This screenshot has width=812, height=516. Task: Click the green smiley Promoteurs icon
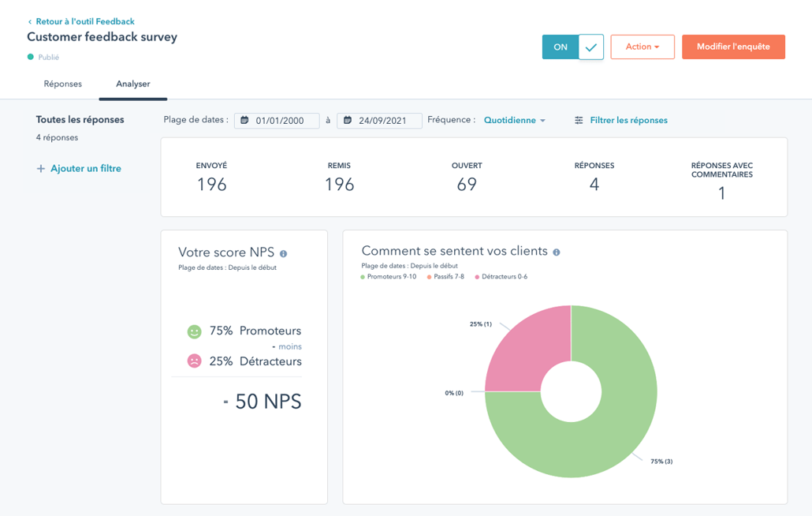tap(194, 331)
